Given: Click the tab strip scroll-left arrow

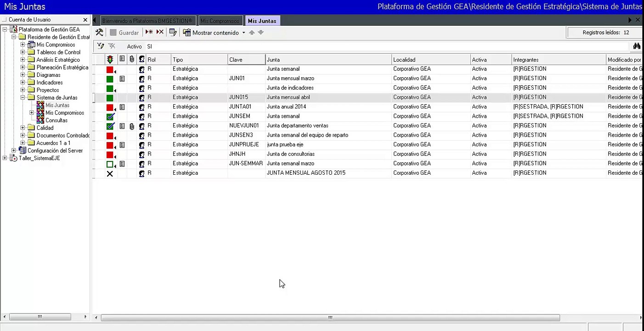Looking at the screenshot, I should coord(95,20).
